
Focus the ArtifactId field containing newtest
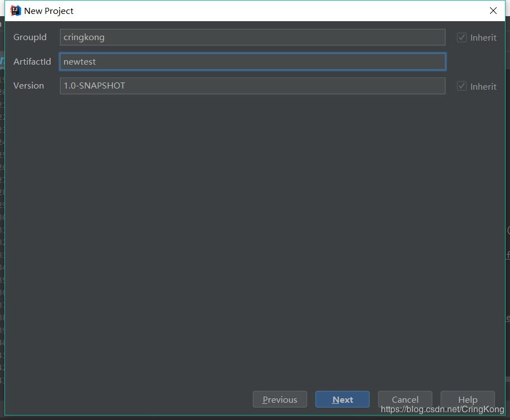pyautogui.click(x=252, y=61)
